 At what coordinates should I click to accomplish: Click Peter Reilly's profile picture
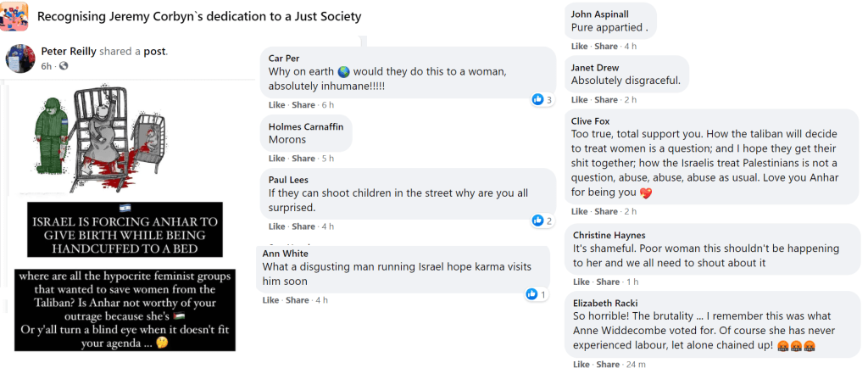[x=20, y=58]
